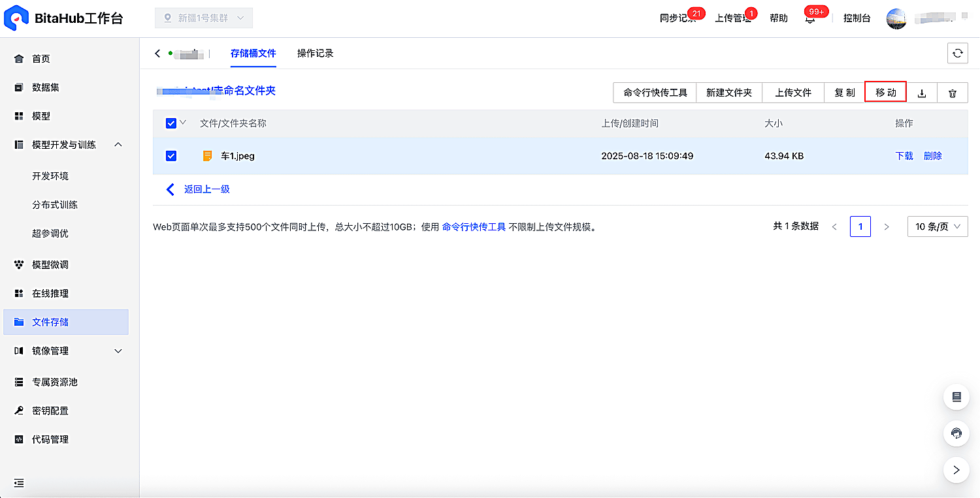The image size is (980, 498).
Task: Click page number 1 in pagination
Action: pyautogui.click(x=860, y=226)
